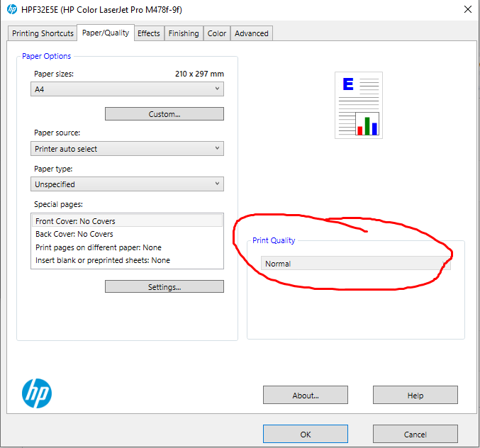Click the Print Quality group label

pyautogui.click(x=274, y=240)
